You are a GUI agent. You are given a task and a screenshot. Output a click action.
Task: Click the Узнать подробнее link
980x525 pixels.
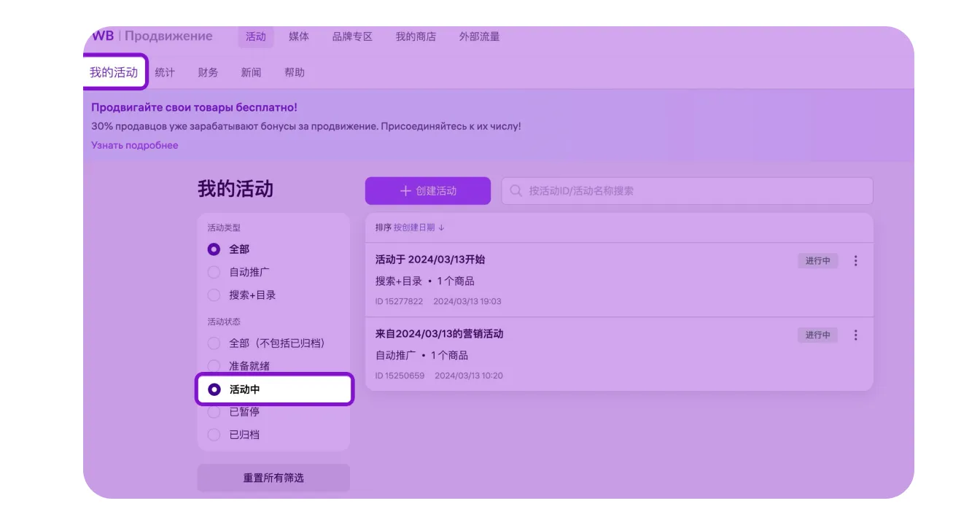click(134, 145)
